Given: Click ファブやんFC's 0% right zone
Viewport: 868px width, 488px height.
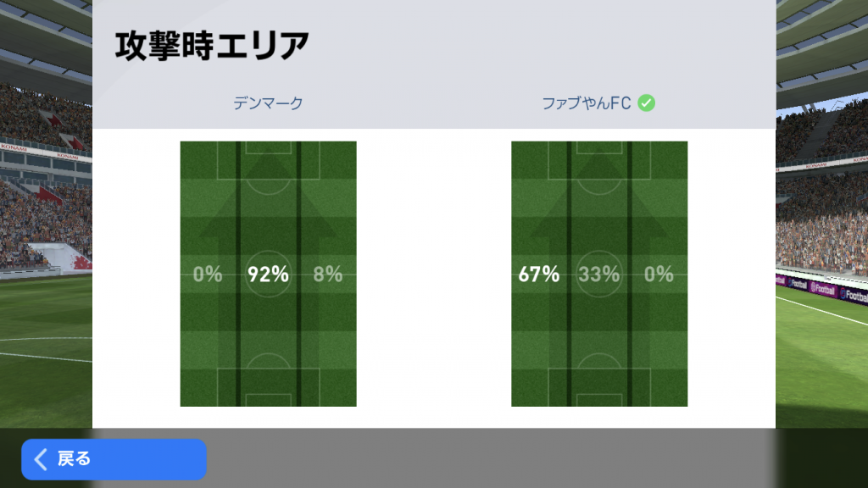Looking at the screenshot, I should [659, 274].
